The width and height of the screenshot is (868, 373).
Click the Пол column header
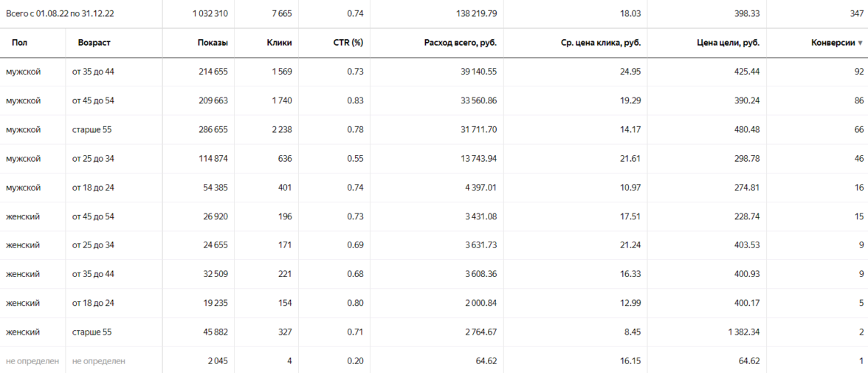click(20, 43)
